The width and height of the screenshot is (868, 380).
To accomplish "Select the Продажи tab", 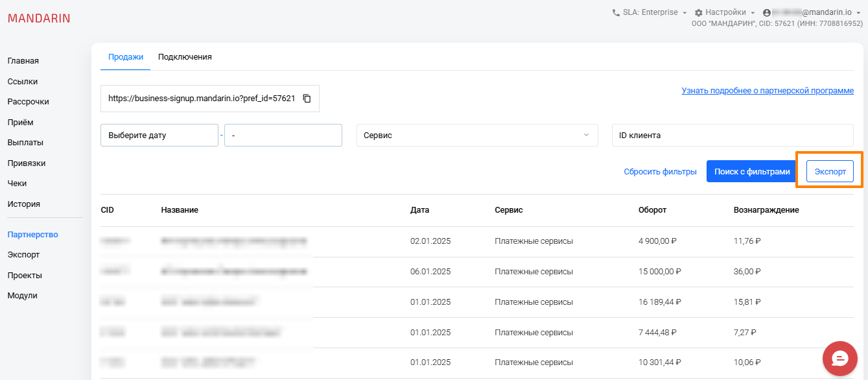I will (x=125, y=57).
